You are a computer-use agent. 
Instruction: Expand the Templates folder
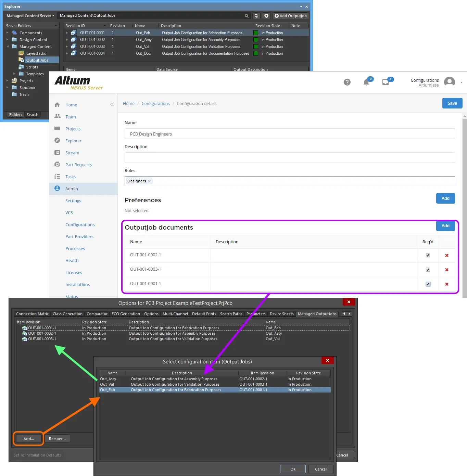pyautogui.click(x=14, y=74)
